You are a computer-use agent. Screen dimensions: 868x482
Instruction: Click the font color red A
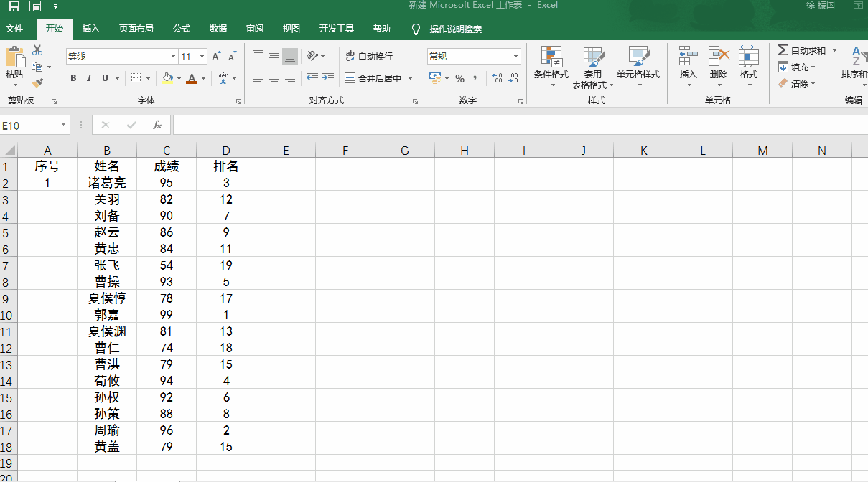tap(191, 78)
